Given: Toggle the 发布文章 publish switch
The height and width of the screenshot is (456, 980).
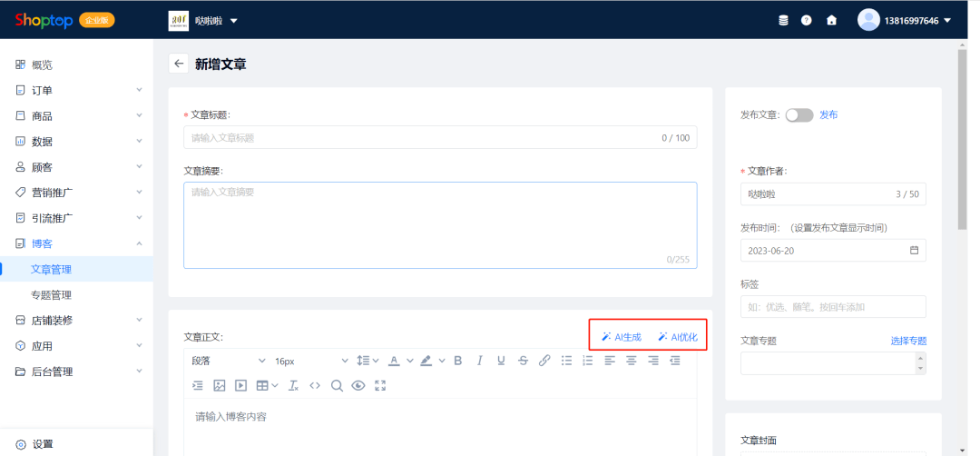Looking at the screenshot, I should pyautogui.click(x=799, y=115).
